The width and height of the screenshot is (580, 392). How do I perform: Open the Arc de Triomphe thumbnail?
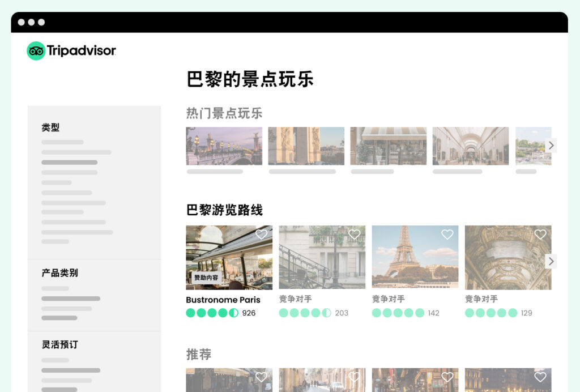point(306,146)
